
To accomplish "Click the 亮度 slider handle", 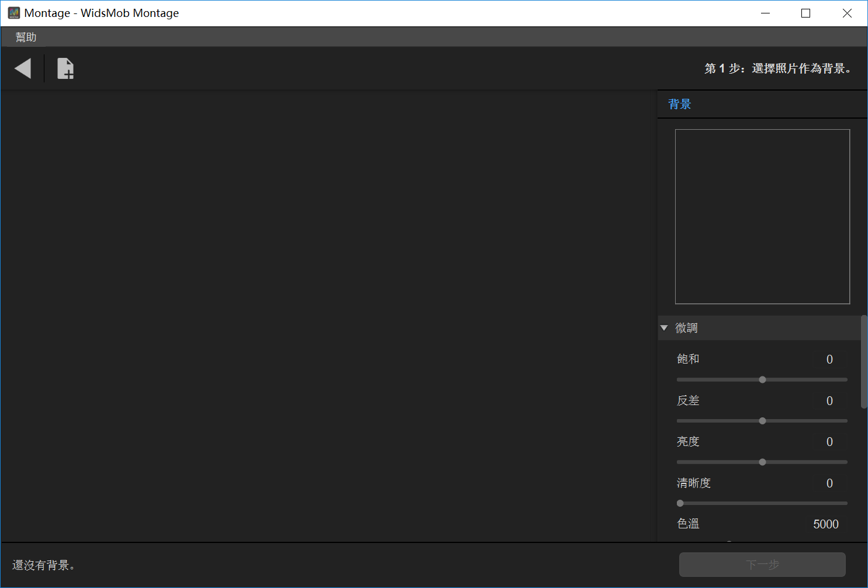I will click(762, 462).
